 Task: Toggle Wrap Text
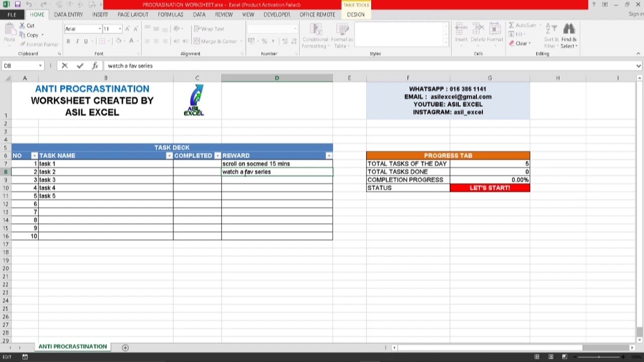pyautogui.click(x=209, y=29)
